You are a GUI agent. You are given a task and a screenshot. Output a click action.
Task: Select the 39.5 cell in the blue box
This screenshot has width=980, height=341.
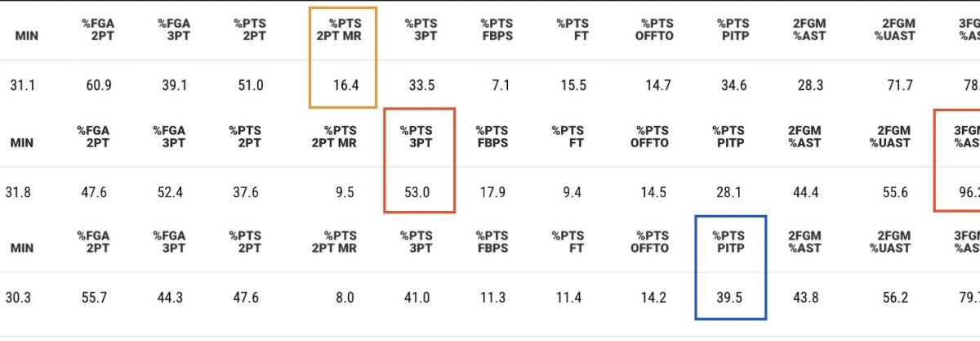pos(730,298)
